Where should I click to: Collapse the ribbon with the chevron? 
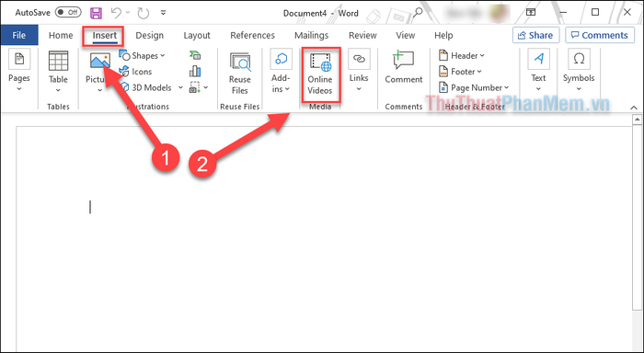(x=634, y=108)
